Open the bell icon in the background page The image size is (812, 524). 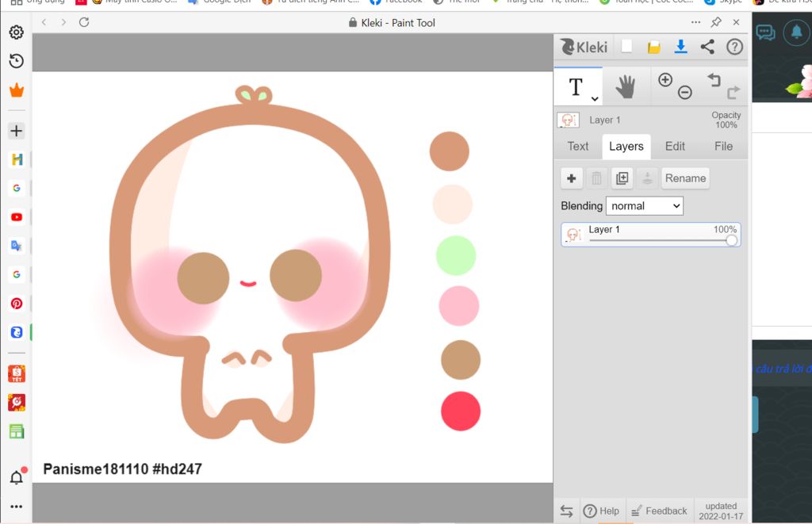[796, 32]
